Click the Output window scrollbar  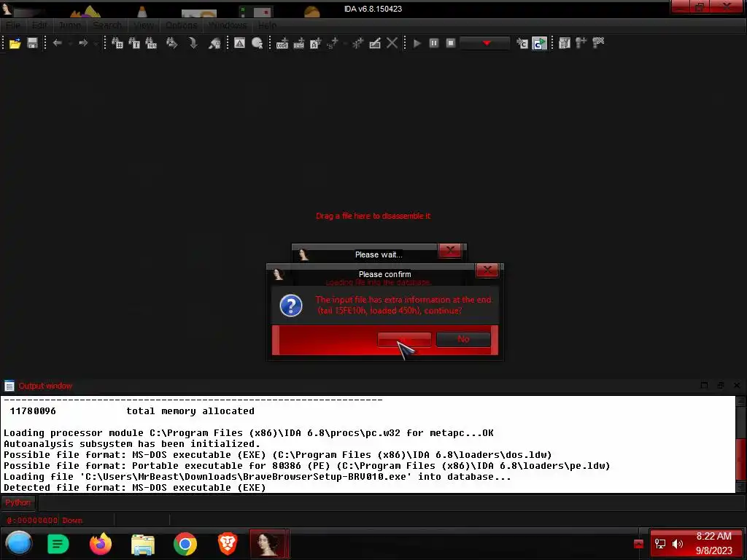[x=740, y=444]
